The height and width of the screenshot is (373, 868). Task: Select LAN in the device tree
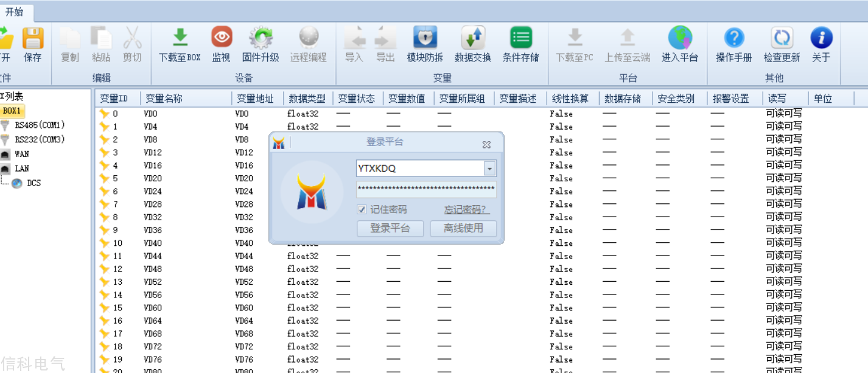click(x=22, y=169)
